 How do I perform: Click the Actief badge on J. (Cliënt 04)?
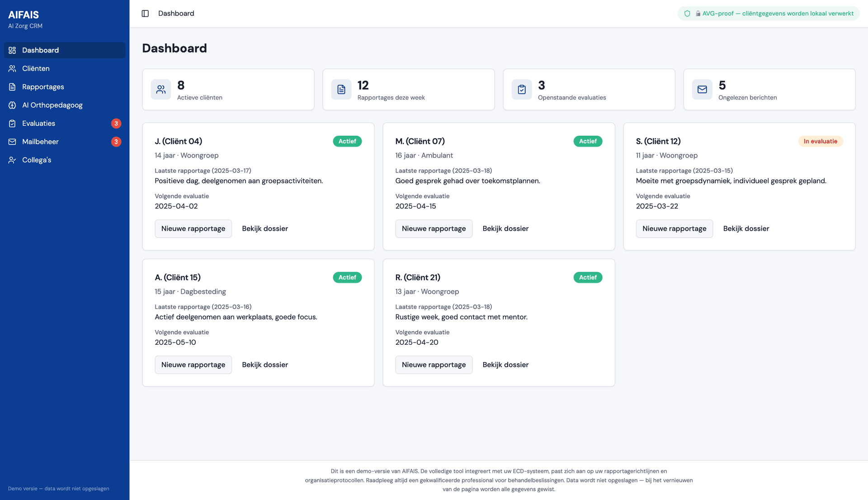347,141
